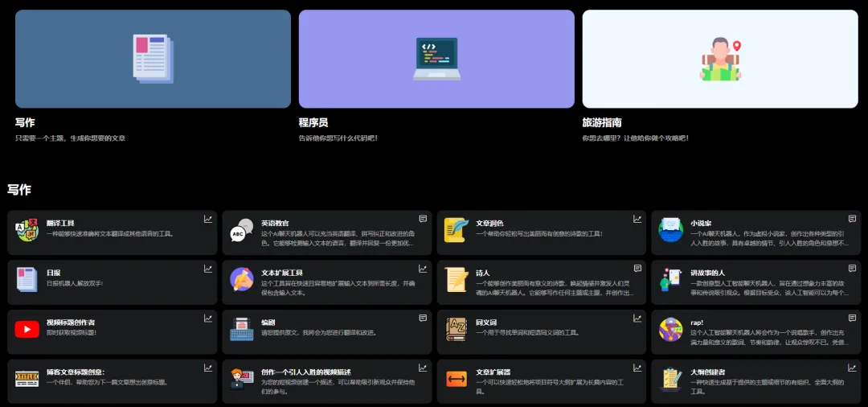This screenshot has width=868, height=407.
Task: Open the 程序员 title link
Action: (313, 123)
